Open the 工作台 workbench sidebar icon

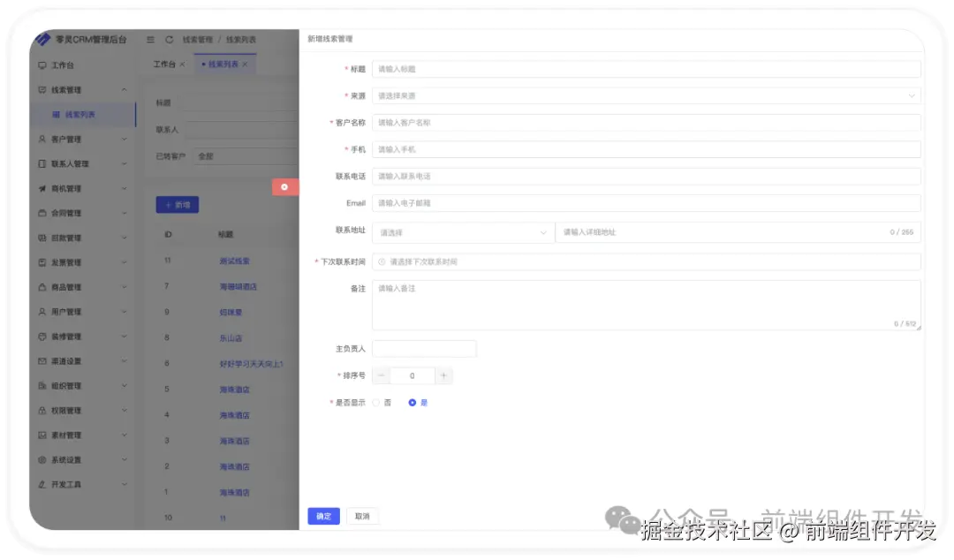click(x=41, y=64)
